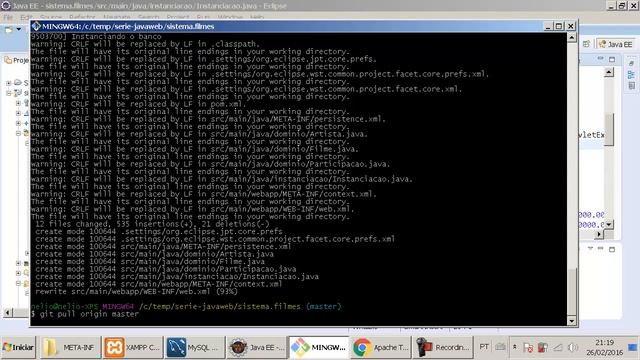Click the terminal scrollbar up arrow
This screenshot has width=640, height=360.
[x=572, y=38]
